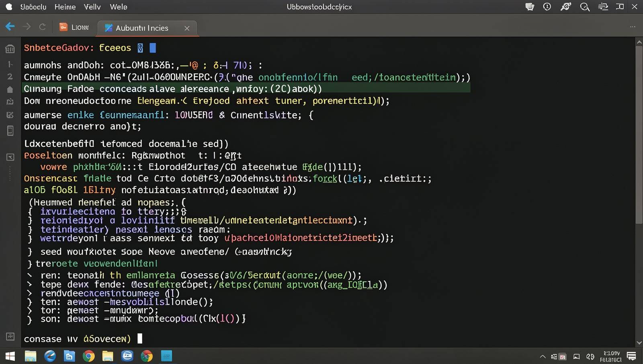The height and width of the screenshot is (364, 643).
Task: Click the blue globe taskbar icon after folder
Action: [127, 356]
